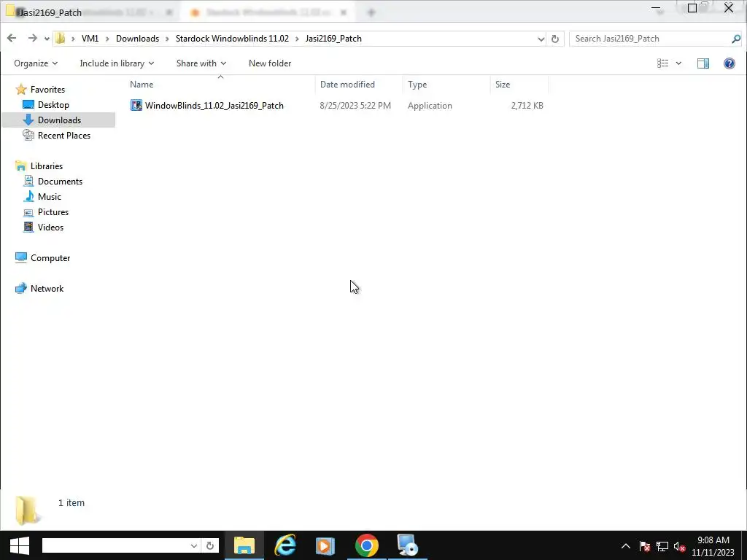Show hidden tray icons chevron
Image resolution: width=747 pixels, height=560 pixels.
625,546
